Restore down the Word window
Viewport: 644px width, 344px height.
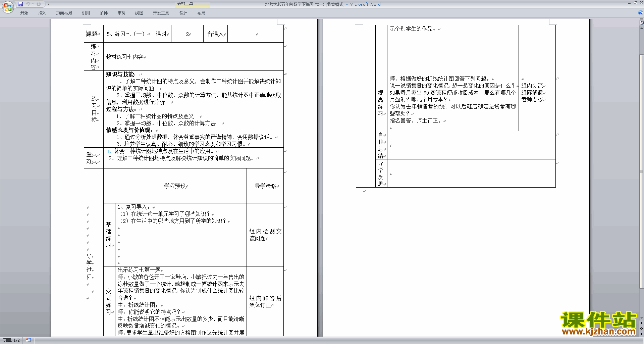click(635, 3)
